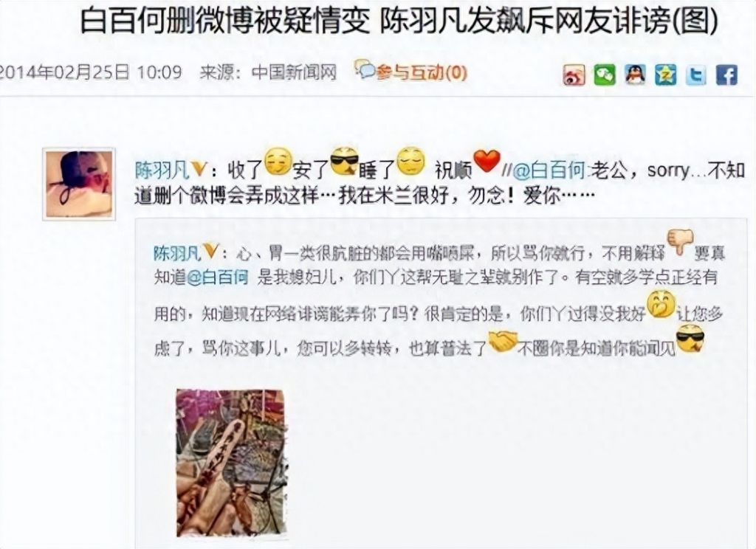Share article via WeChat icon
This screenshot has width=756, height=549.
coord(605,75)
